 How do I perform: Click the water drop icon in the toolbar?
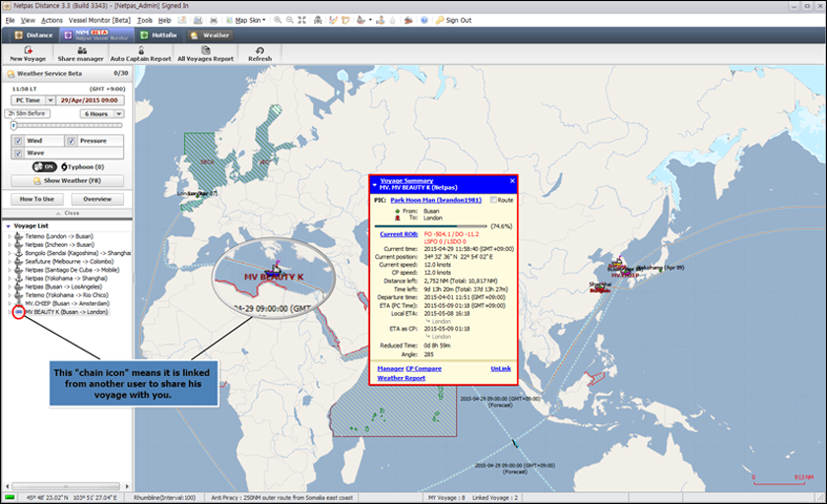(x=393, y=20)
